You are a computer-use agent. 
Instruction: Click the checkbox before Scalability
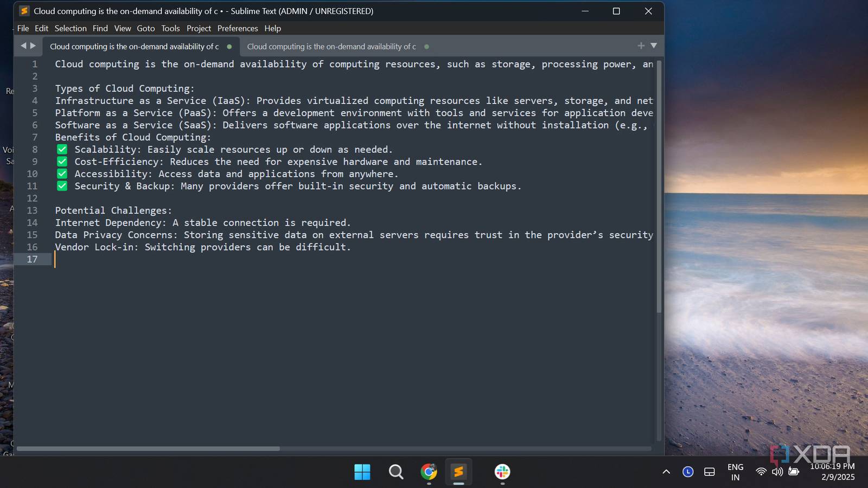62,149
